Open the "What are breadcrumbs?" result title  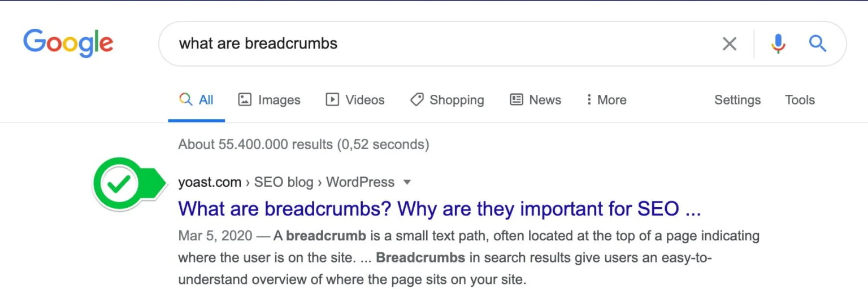point(440,209)
